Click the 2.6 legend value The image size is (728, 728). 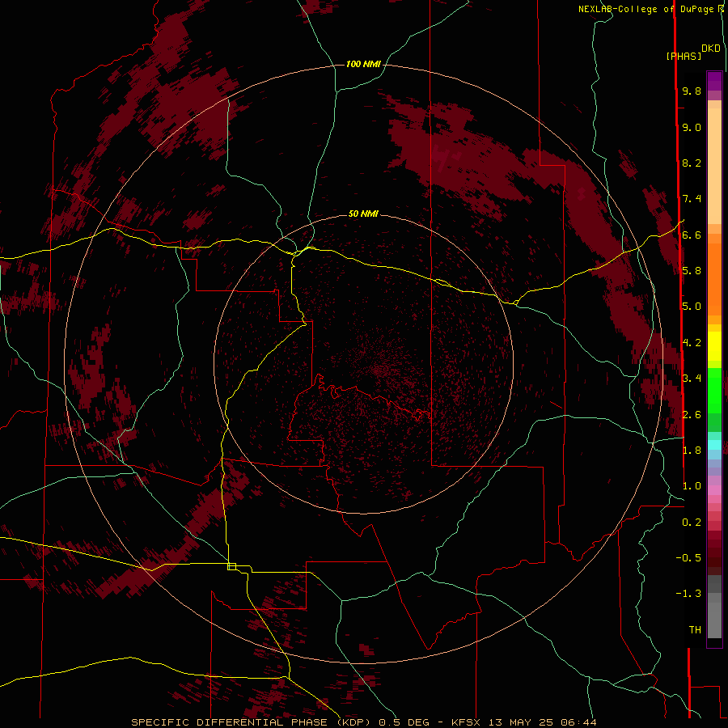coord(692,415)
